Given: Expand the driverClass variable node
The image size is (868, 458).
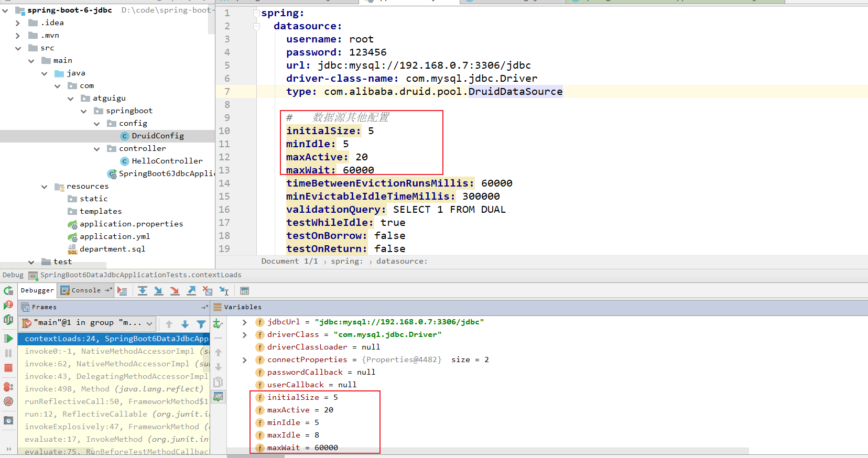Looking at the screenshot, I should click(x=245, y=335).
